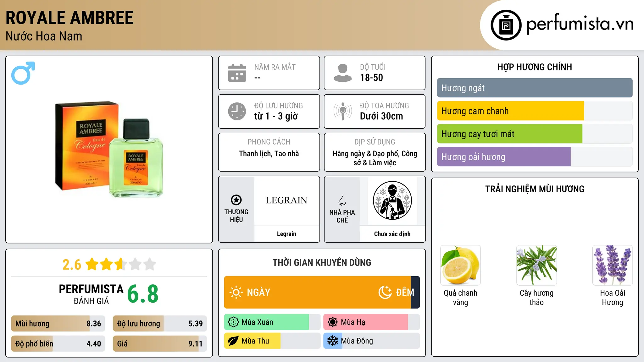Image resolution: width=644 pixels, height=362 pixels.
Task: Open the Quả chanh vàng lemon thumbnail
Action: [x=460, y=265]
